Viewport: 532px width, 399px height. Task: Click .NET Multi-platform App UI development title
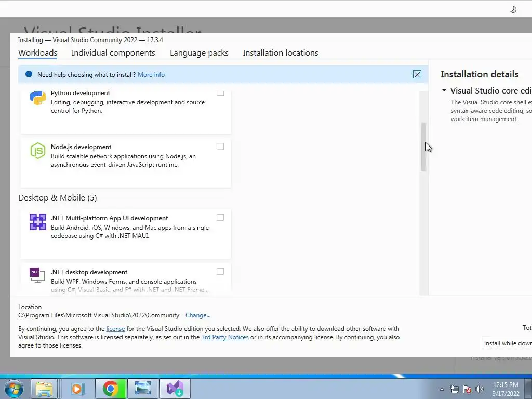tap(109, 218)
